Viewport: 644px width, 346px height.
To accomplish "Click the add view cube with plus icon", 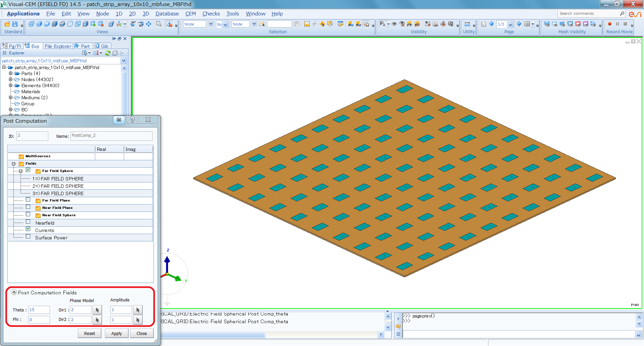I will [x=93, y=24].
